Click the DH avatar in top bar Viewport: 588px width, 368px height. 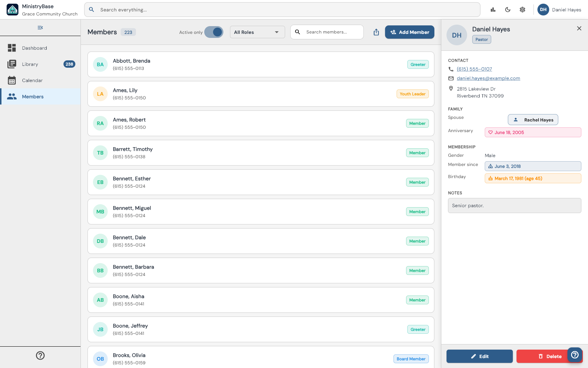[x=543, y=10]
